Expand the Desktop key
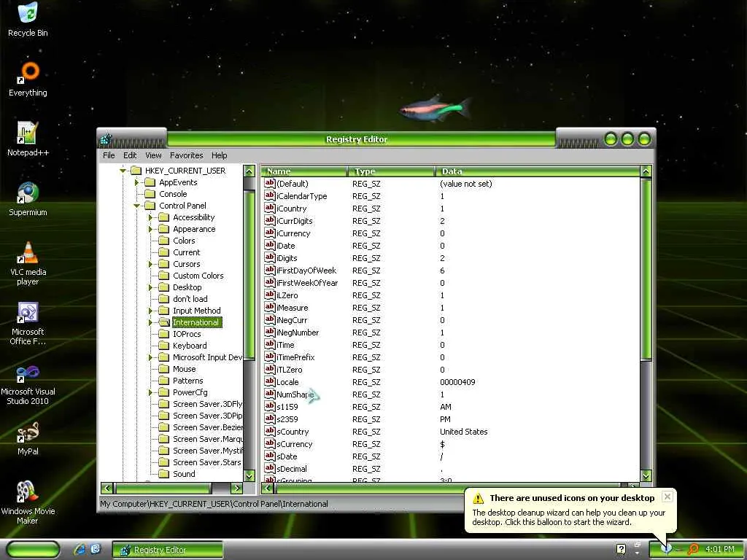Image resolution: width=747 pixels, height=560 pixels. pyautogui.click(x=150, y=287)
